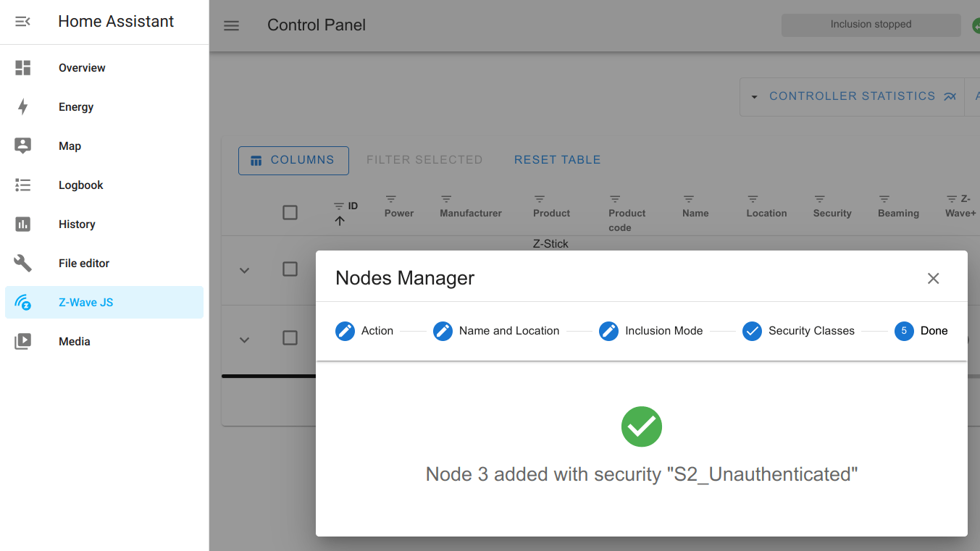Open the COLUMNS selector button
Image resolution: width=980 pixels, height=551 pixels.
(x=293, y=160)
